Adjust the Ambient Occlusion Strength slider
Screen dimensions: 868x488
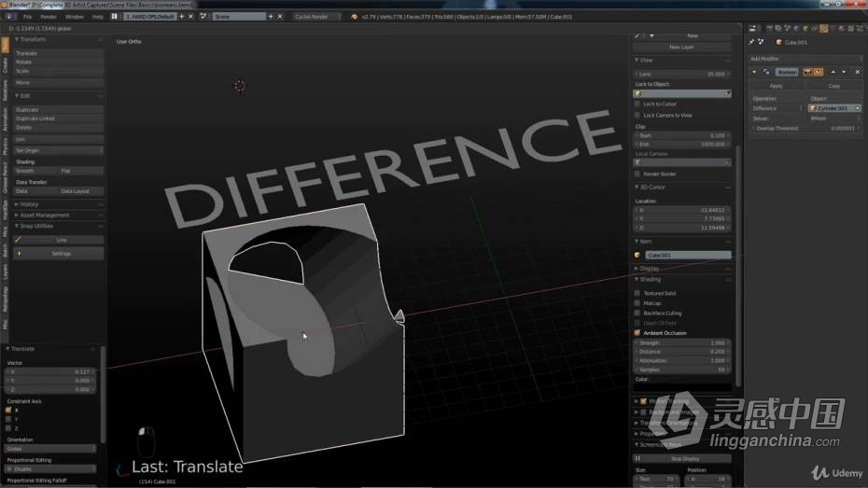point(681,343)
